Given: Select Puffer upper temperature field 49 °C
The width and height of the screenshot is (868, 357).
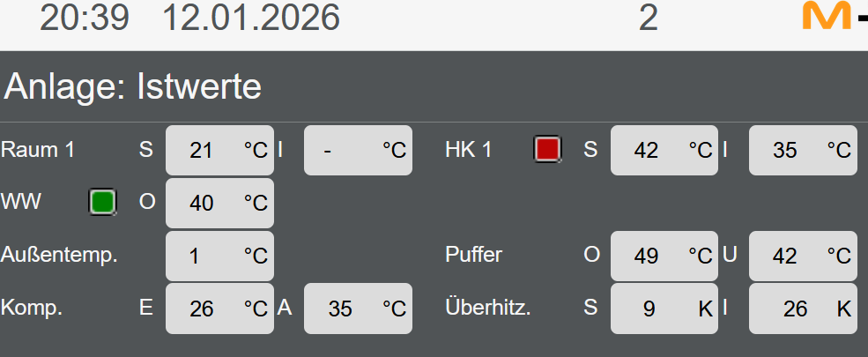Looking at the screenshot, I should (x=664, y=256).
